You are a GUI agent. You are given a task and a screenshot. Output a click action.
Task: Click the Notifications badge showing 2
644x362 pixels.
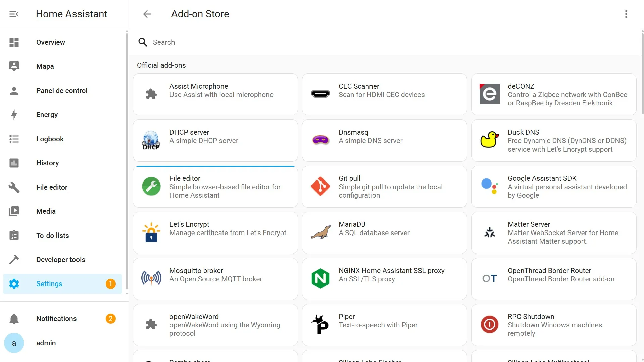pyautogui.click(x=111, y=319)
